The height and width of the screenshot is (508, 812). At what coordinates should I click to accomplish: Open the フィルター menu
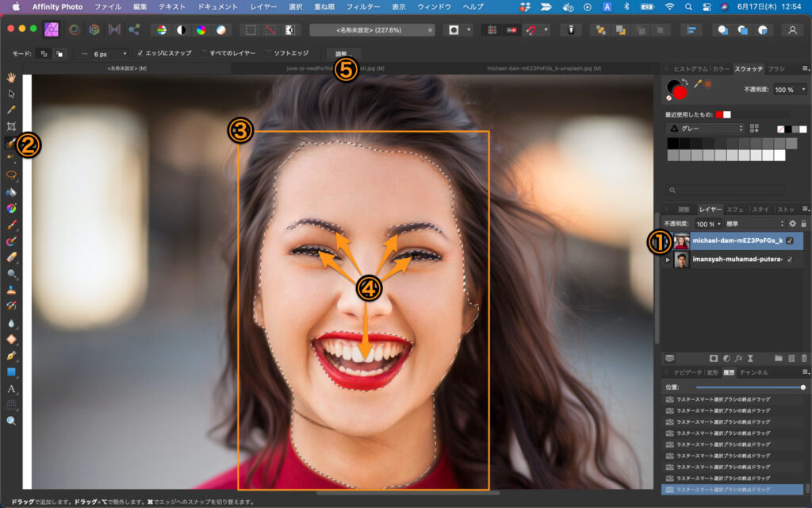[363, 6]
